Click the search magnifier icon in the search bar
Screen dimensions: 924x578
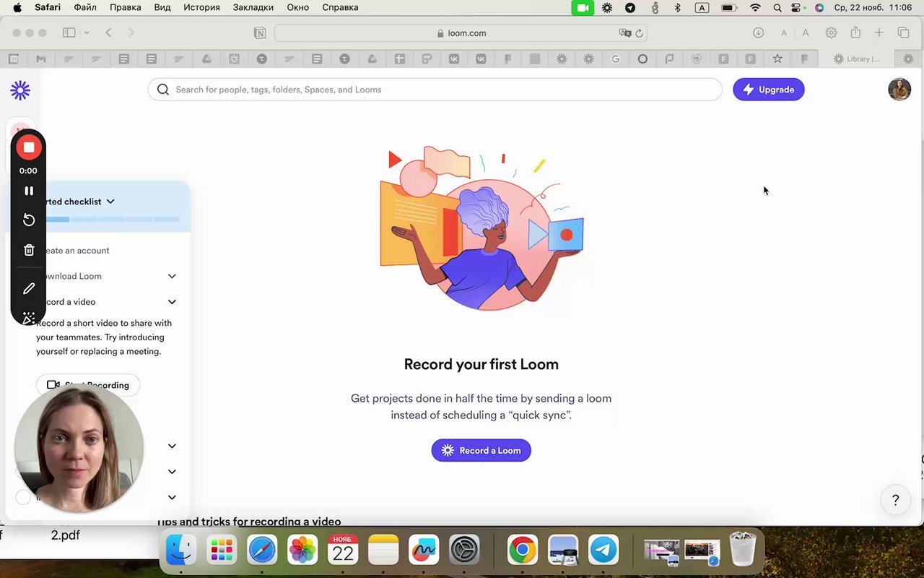(x=163, y=90)
